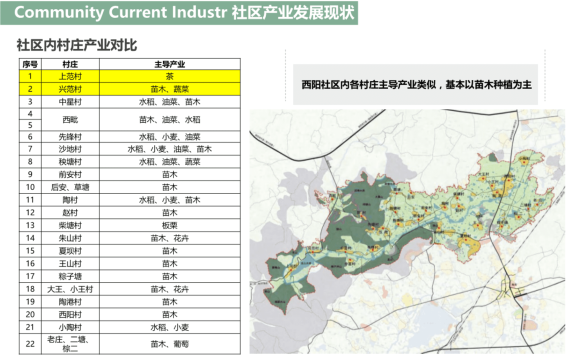Click the 朱山村 village cell
The width and height of the screenshot is (570, 360).
[70, 238]
